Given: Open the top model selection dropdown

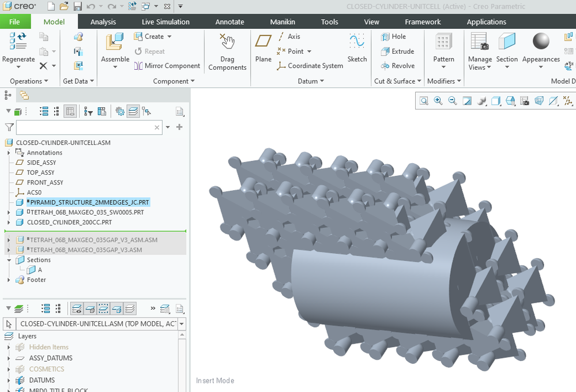Looking at the screenshot, I should 182,324.
